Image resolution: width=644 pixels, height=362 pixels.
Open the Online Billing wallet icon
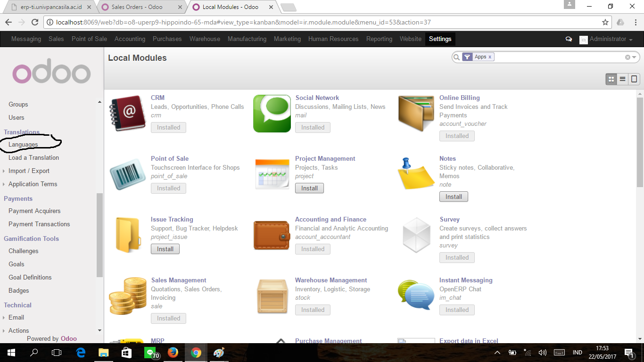(416, 114)
